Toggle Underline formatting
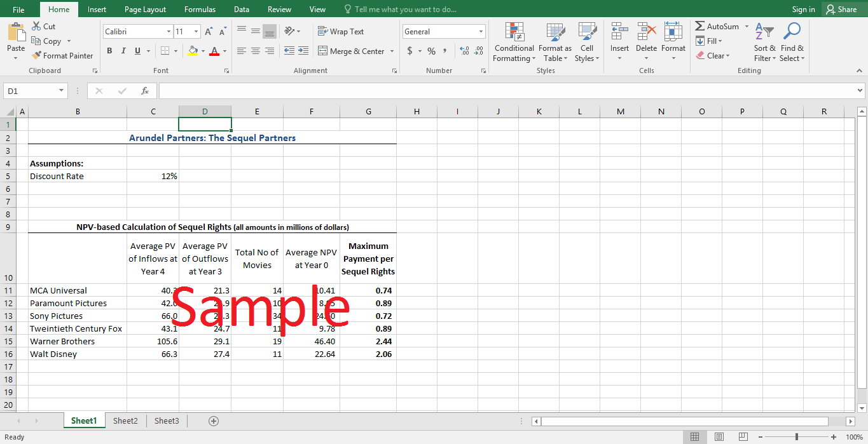This screenshot has width=868, height=444. [x=137, y=51]
